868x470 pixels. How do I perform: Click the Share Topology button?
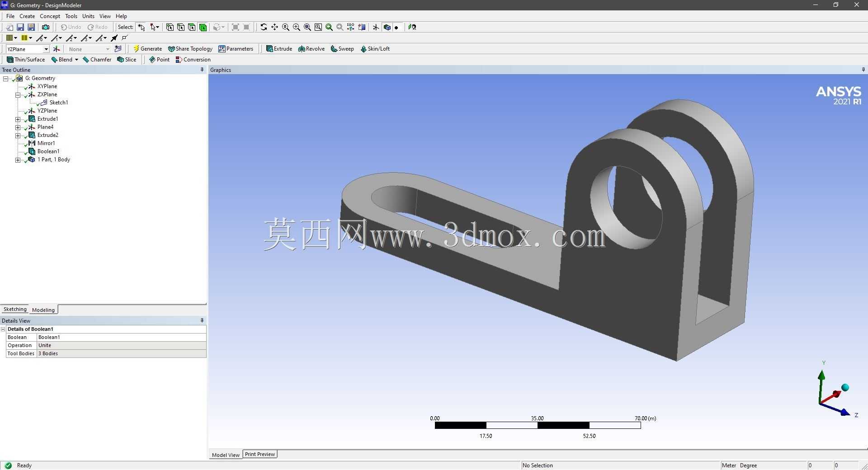pos(190,49)
